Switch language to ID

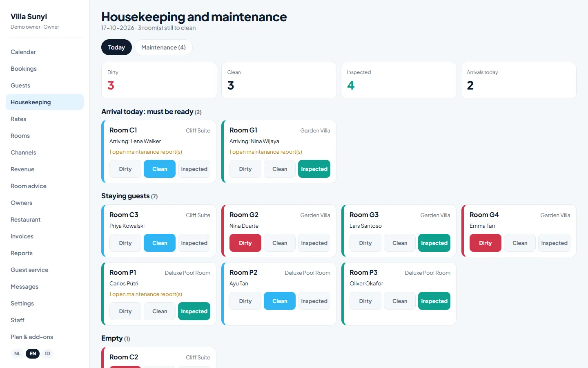(x=48, y=354)
